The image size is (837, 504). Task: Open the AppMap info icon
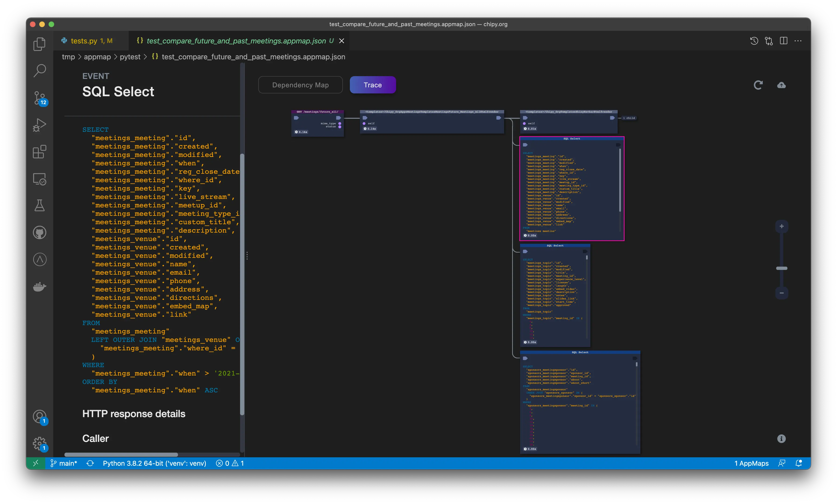point(781,439)
